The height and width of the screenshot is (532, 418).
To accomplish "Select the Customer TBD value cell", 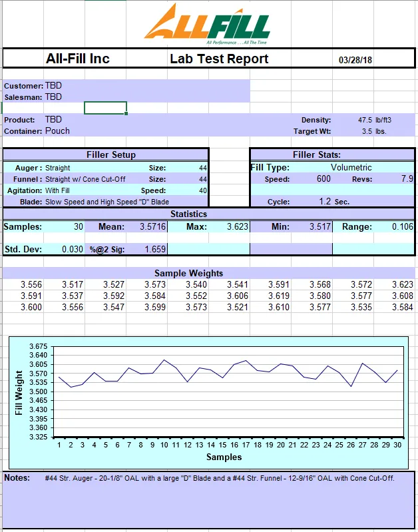I will pos(54,86).
